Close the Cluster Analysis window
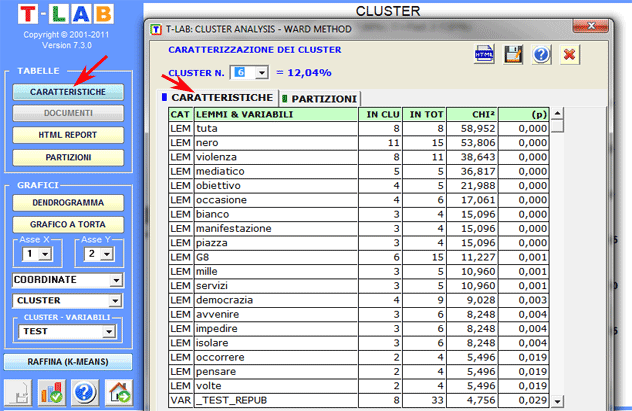The image size is (632, 411). tap(590, 26)
